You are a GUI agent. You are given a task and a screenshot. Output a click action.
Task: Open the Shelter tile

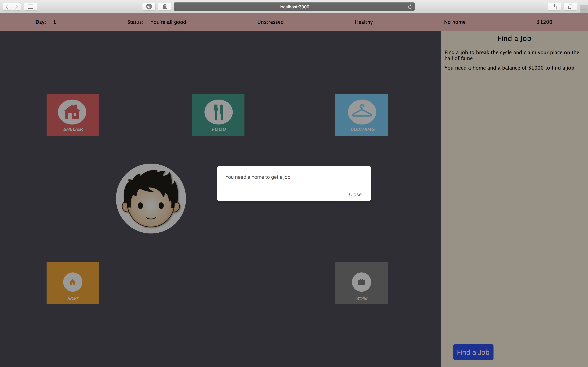(x=73, y=115)
